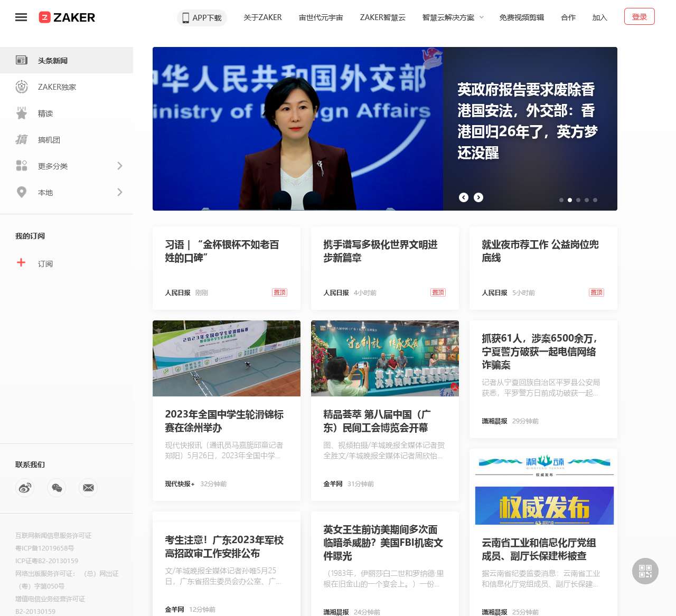
Task: Click 联系我们 section heading
Action: click(30, 465)
